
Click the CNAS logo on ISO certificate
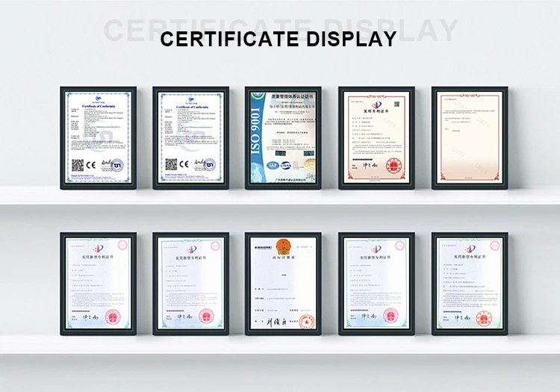[285, 166]
